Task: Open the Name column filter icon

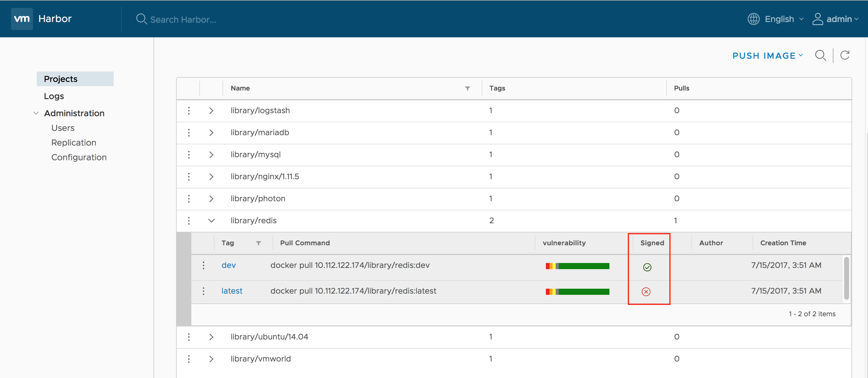Action: 467,88
